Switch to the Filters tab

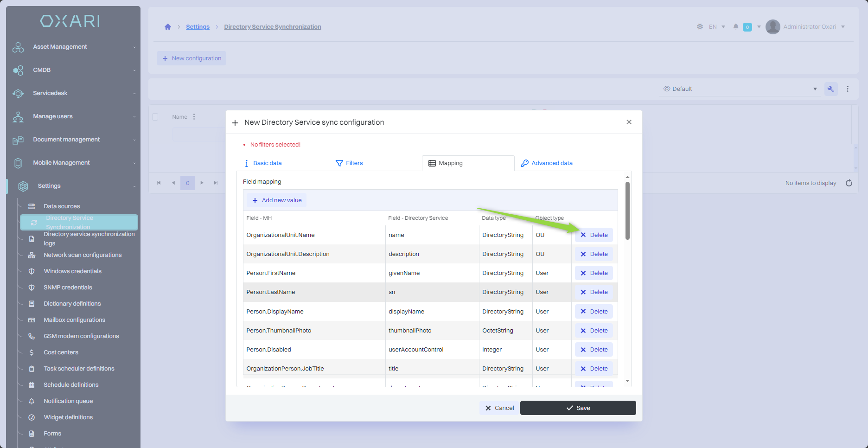pos(349,163)
